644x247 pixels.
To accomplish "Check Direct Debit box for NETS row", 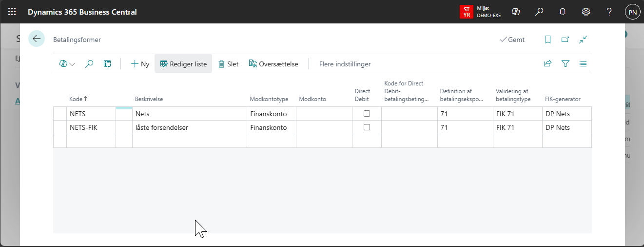I will coord(367,114).
